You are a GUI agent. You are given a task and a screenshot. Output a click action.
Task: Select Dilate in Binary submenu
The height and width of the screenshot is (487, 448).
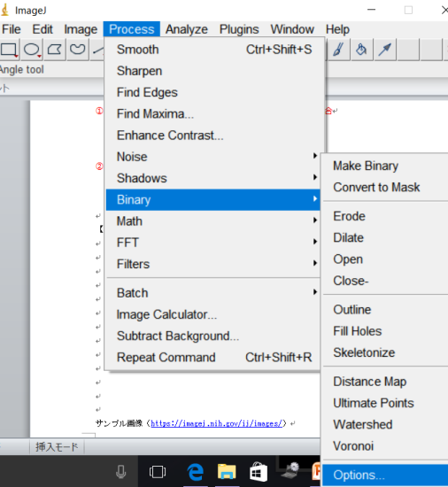click(385, 237)
